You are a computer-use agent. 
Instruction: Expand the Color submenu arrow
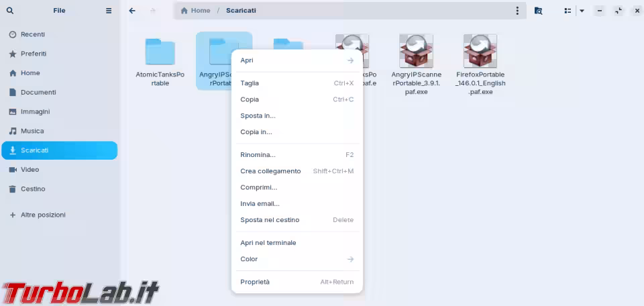350,259
